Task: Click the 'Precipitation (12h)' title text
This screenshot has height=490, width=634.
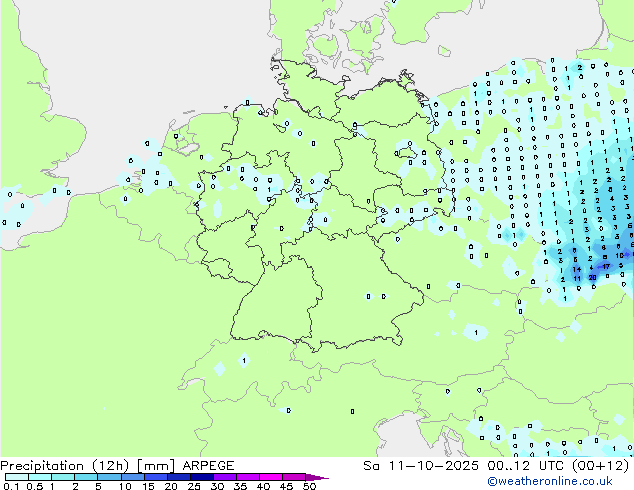Action: tap(65, 466)
